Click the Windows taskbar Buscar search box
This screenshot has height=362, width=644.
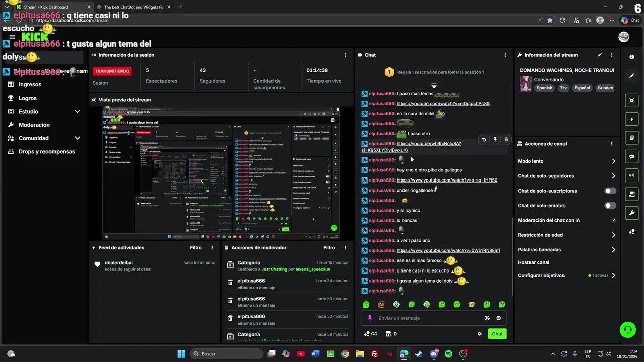(225, 354)
